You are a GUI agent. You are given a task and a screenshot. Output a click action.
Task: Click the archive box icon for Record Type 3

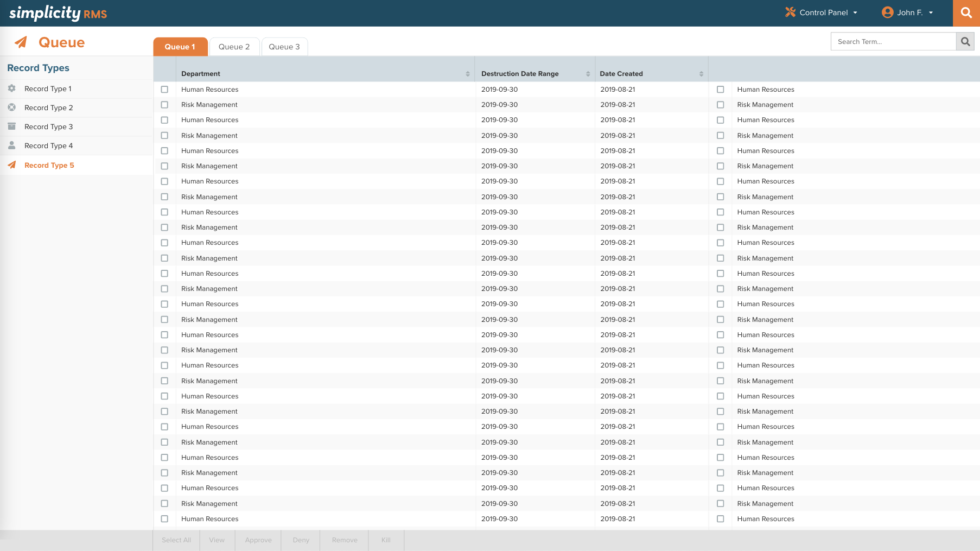pos(12,126)
